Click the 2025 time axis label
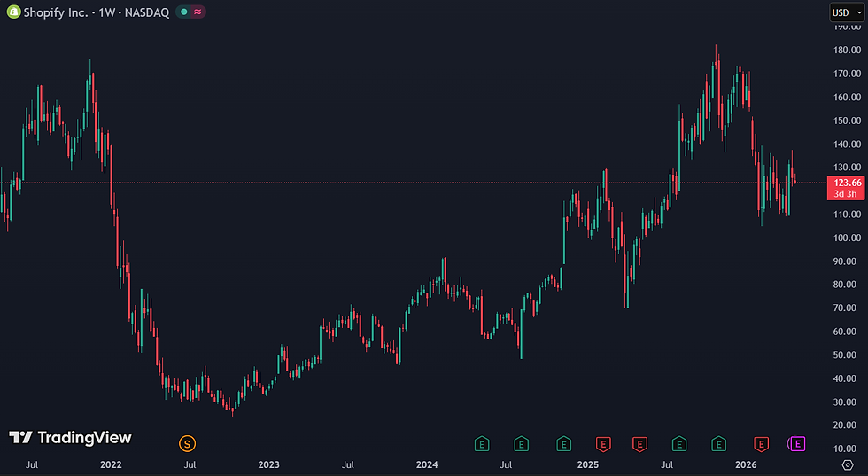This screenshot has height=476, width=868. click(x=588, y=464)
